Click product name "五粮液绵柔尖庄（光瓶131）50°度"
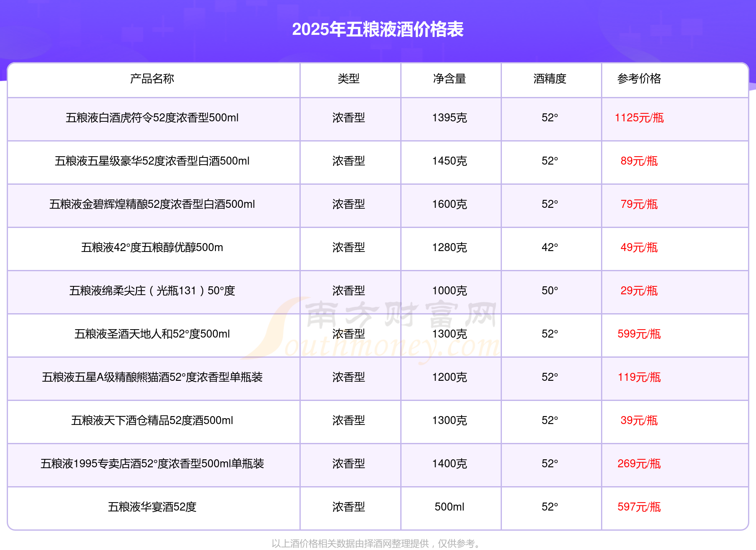This screenshot has height=550, width=756. [152, 291]
